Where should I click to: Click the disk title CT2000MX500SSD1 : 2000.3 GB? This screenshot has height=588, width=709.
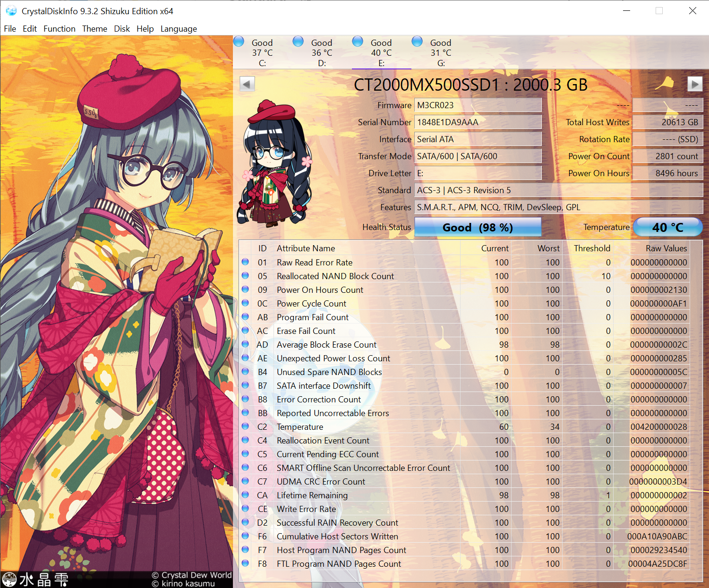point(470,85)
